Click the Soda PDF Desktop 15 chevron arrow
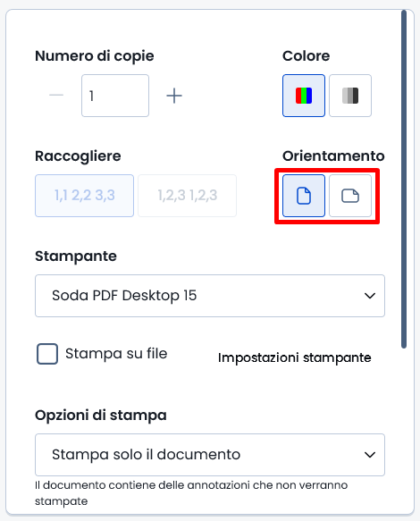This screenshot has height=521, width=420. [x=370, y=296]
